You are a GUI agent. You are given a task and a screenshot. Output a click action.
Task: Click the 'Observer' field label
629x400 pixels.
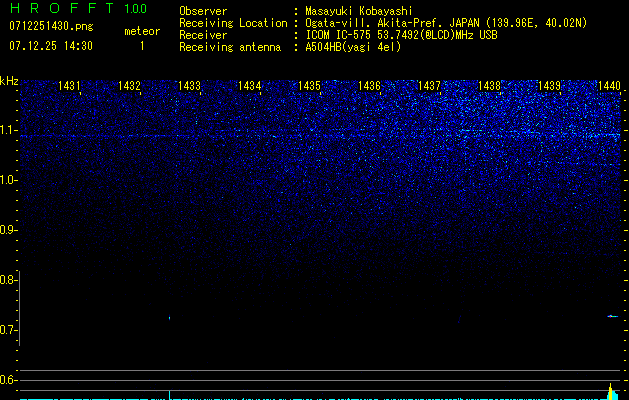coord(203,11)
